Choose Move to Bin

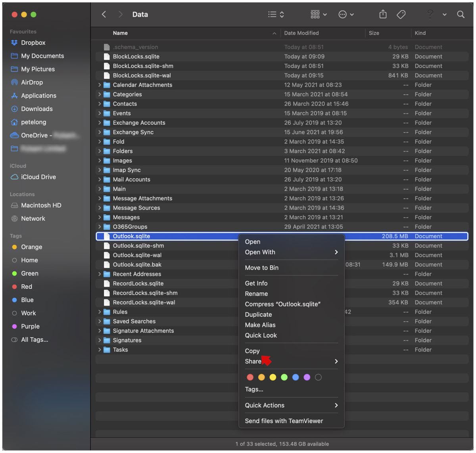point(292,268)
